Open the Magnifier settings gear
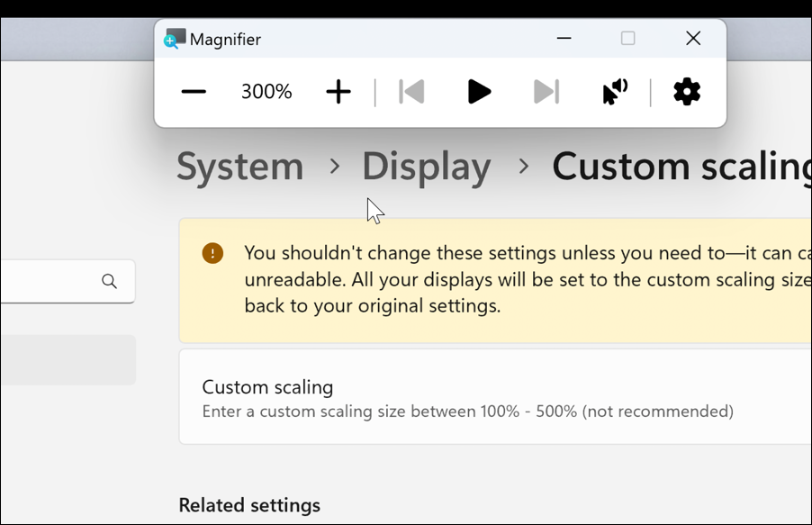Viewport: 812px width, 525px height. [x=686, y=91]
